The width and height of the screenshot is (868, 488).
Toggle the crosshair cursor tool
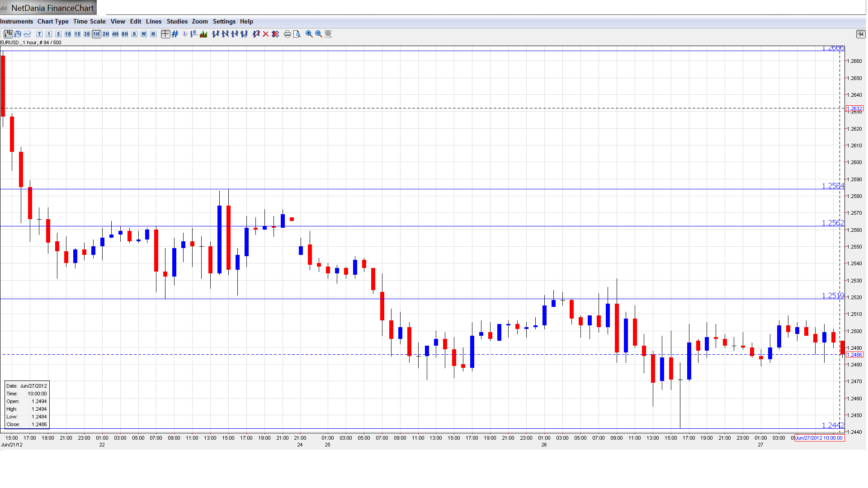[165, 34]
